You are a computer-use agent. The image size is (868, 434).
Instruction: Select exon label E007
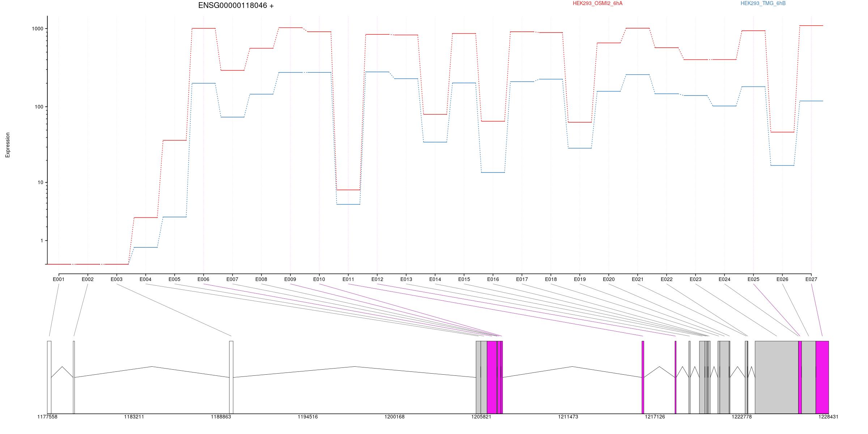pos(232,279)
